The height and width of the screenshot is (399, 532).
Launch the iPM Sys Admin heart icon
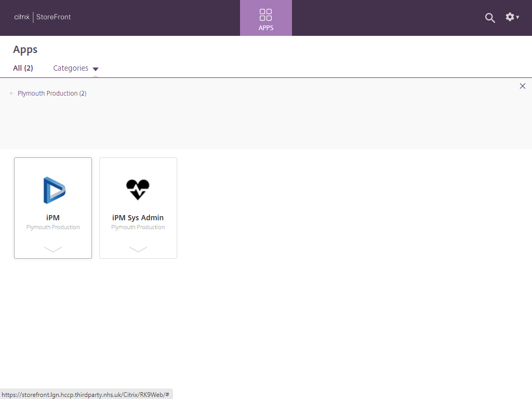pyautogui.click(x=138, y=189)
